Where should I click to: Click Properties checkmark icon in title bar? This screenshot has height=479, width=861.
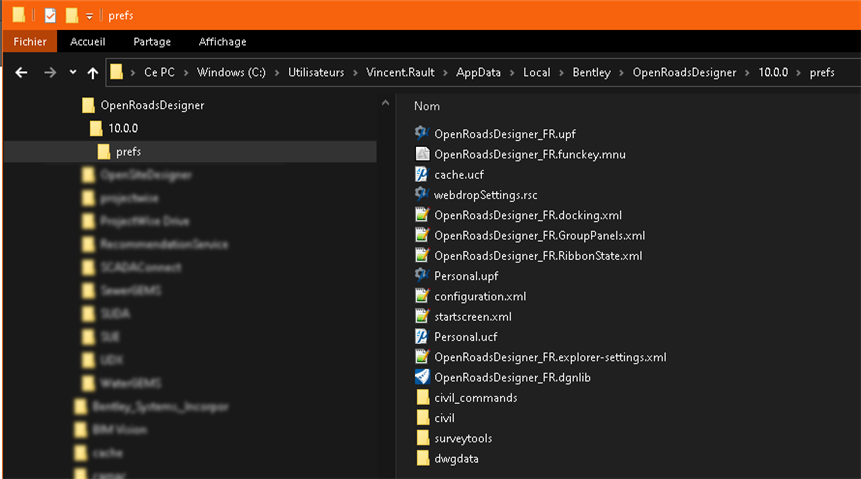coord(50,15)
